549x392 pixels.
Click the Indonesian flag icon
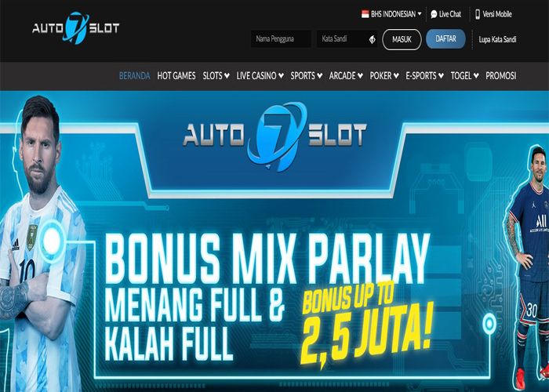(365, 14)
